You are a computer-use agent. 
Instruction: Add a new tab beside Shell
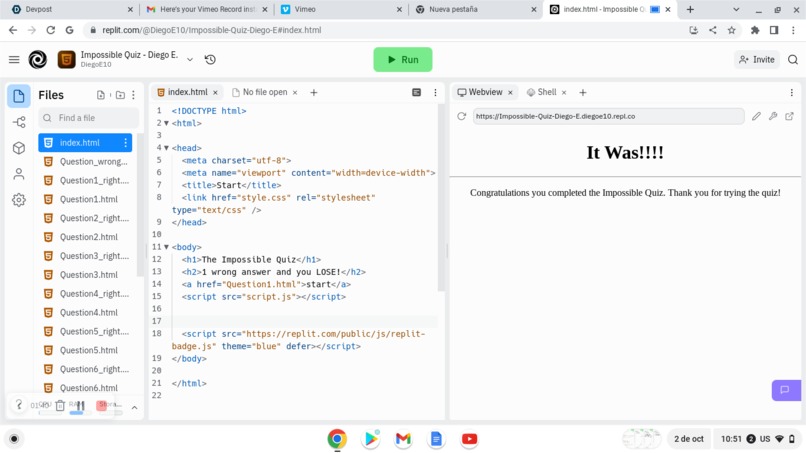(582, 93)
